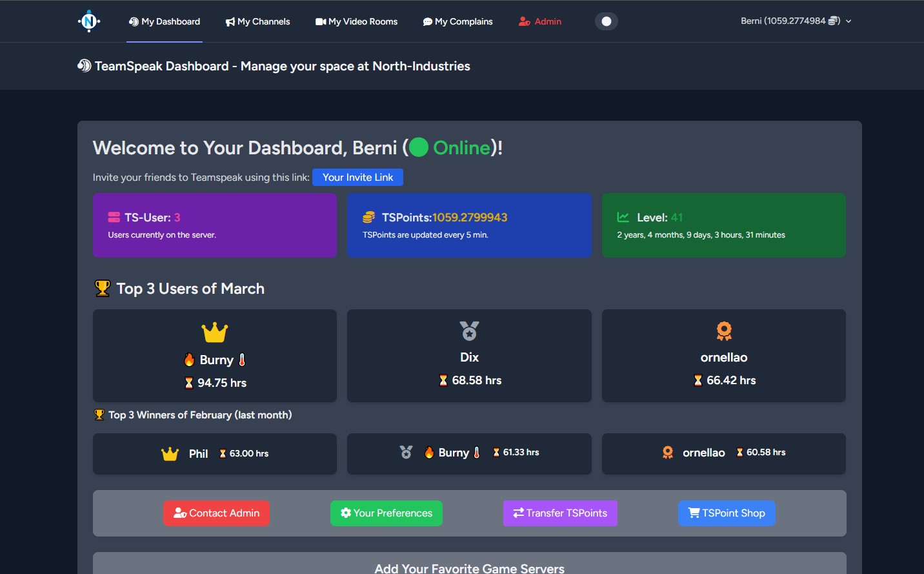The height and width of the screenshot is (574, 924).
Task: Click the server icon beside TS-User
Action: 114,217
